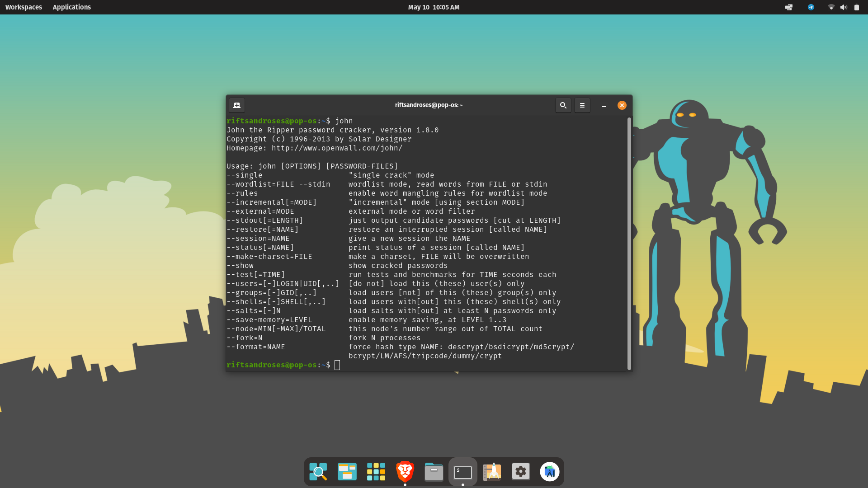Image resolution: width=868 pixels, height=488 pixels.
Task: Open the applications grid icon in dock
Action: [x=376, y=472]
